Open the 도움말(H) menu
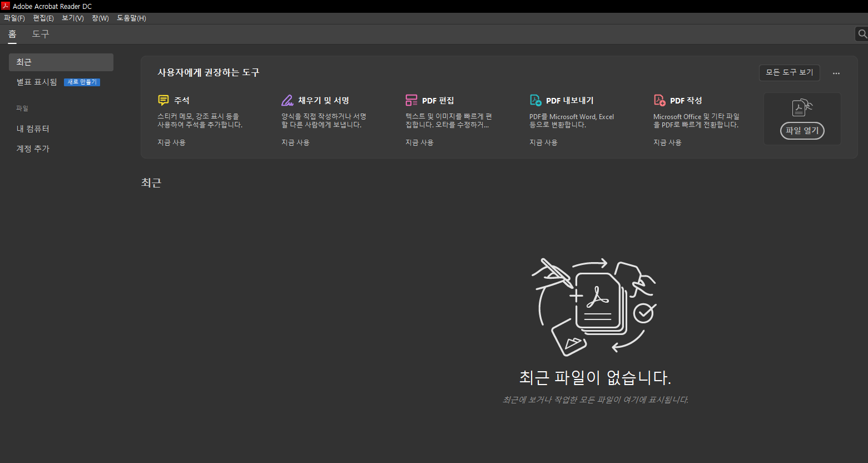This screenshot has height=463, width=868. (x=131, y=18)
